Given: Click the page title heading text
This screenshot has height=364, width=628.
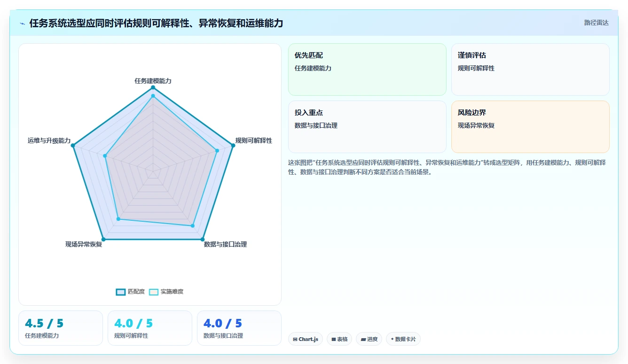Looking at the screenshot, I should pos(156,23).
